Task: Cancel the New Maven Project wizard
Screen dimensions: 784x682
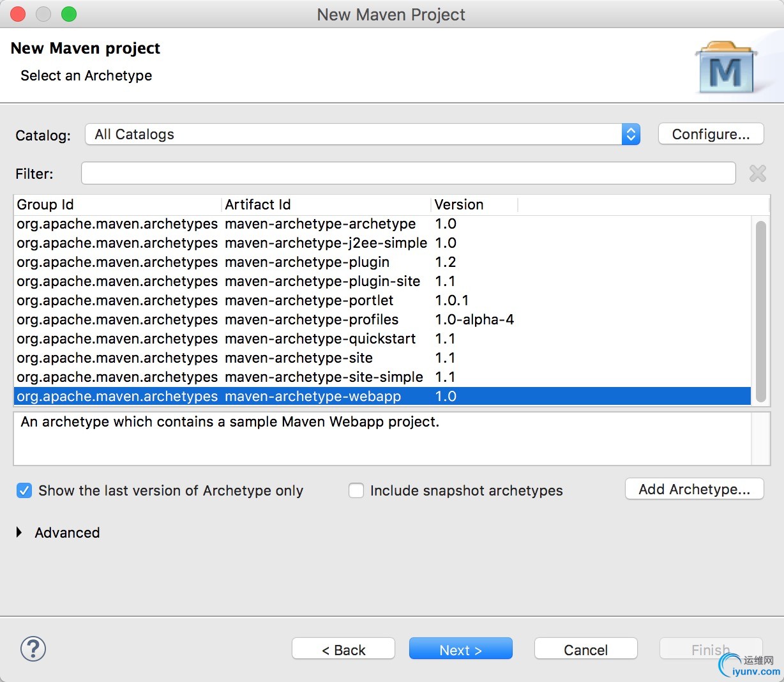Action: (585, 649)
